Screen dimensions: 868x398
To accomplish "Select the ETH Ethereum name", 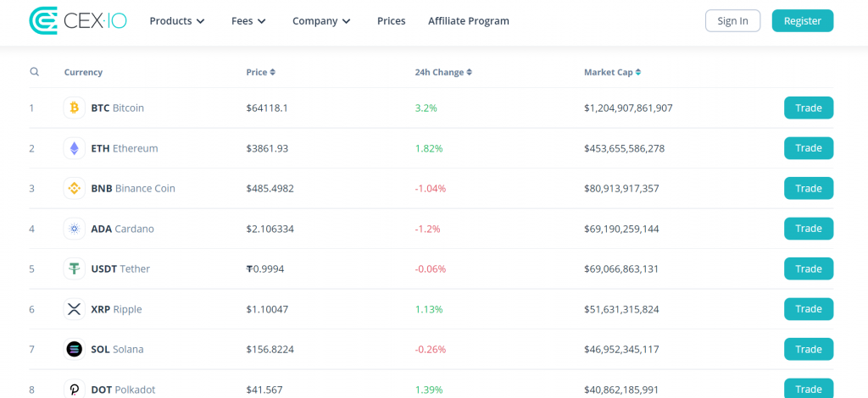I will click(125, 148).
